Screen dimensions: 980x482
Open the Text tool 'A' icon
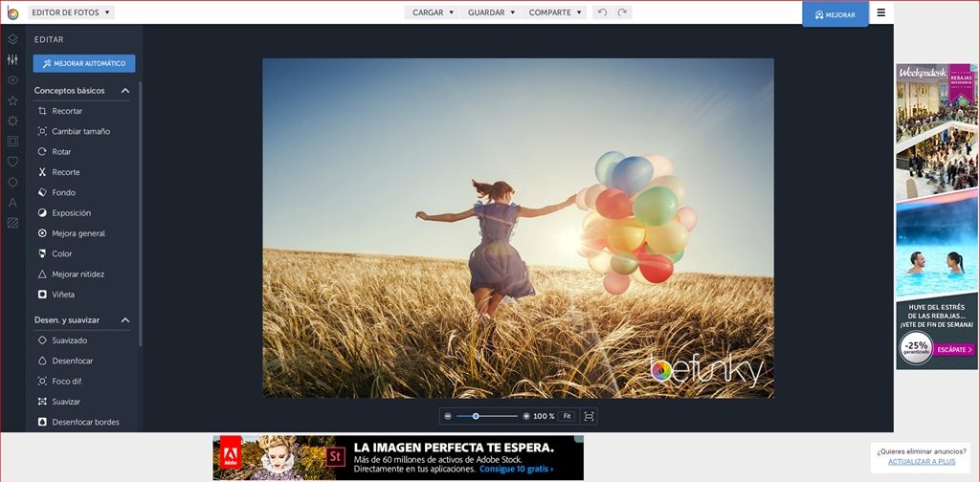(x=12, y=203)
